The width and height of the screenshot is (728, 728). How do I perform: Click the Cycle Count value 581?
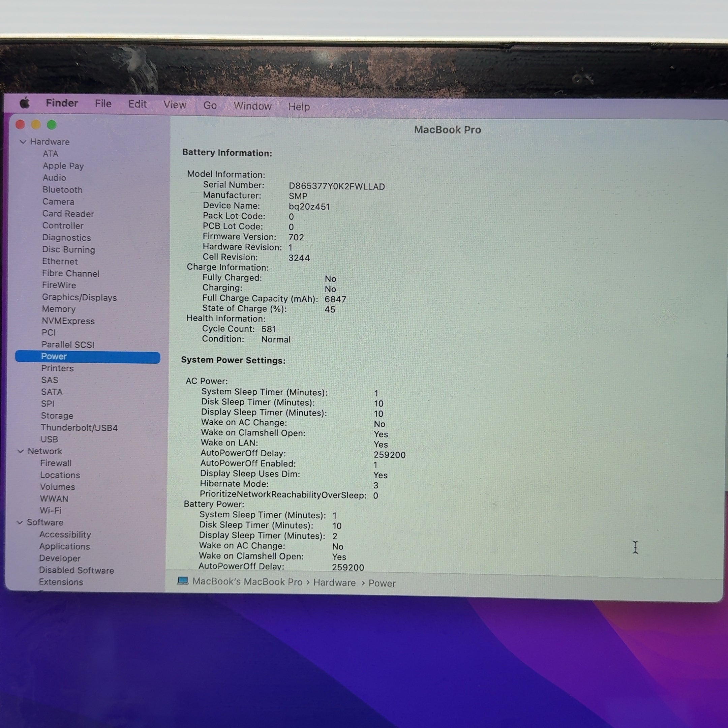coord(269,329)
